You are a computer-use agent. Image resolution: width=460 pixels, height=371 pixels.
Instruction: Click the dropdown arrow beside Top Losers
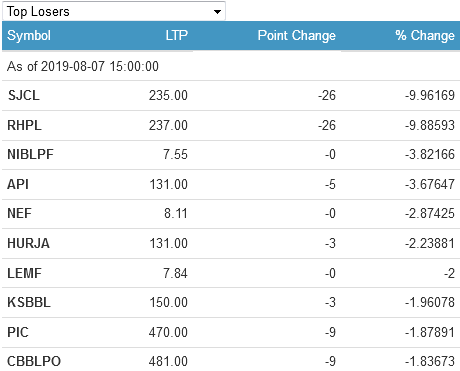217,12
